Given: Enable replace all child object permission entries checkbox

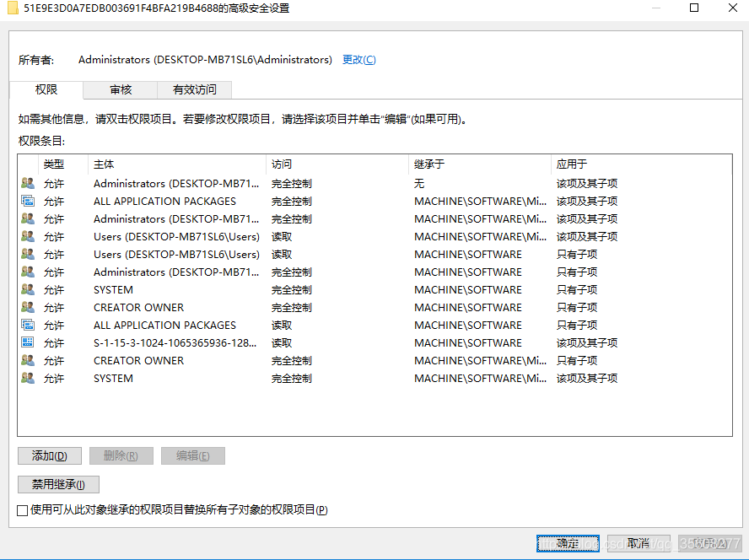Looking at the screenshot, I should (22, 510).
